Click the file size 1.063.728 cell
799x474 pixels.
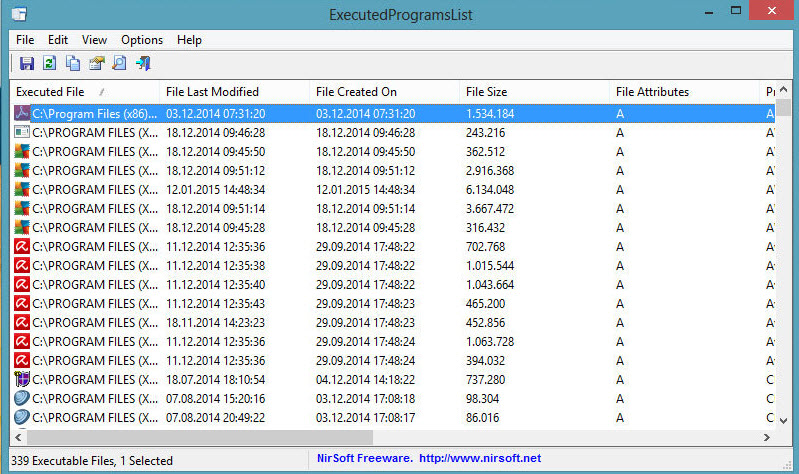click(x=490, y=341)
